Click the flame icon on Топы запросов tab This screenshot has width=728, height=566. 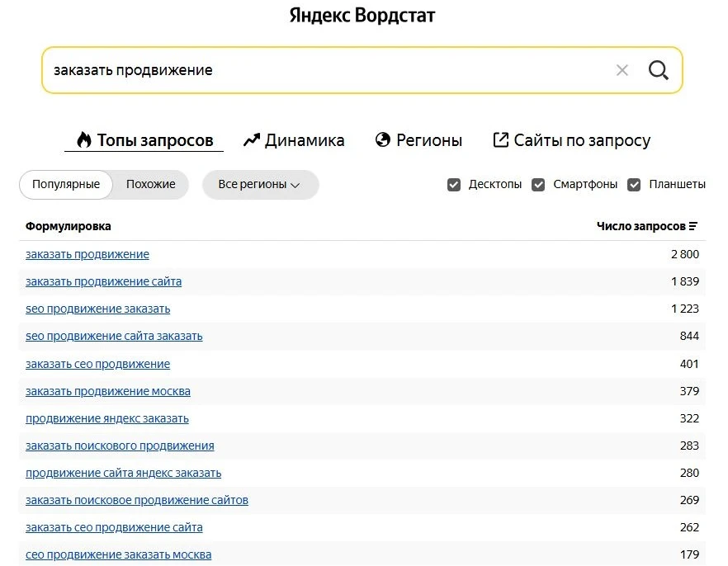coord(83,139)
